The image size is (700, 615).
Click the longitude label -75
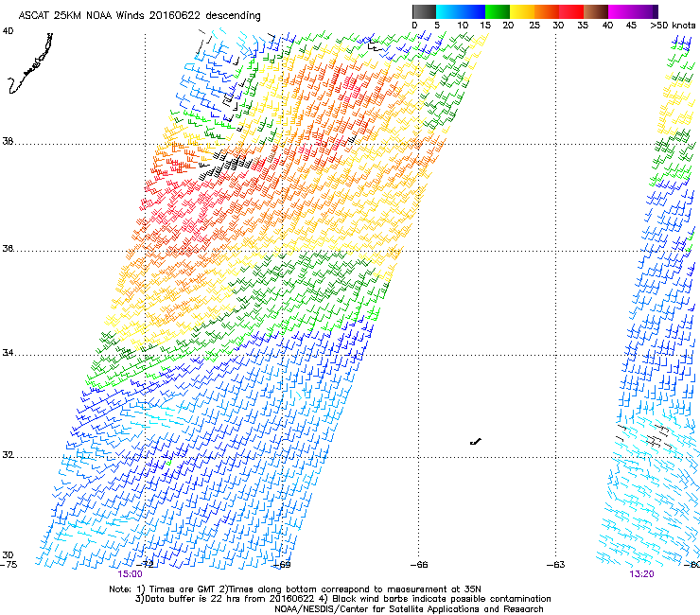(9, 565)
